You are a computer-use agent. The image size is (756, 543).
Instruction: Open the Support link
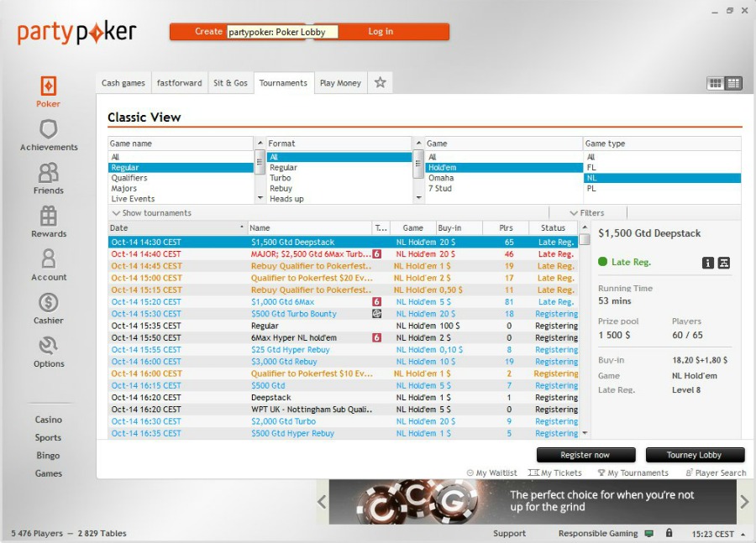510,534
